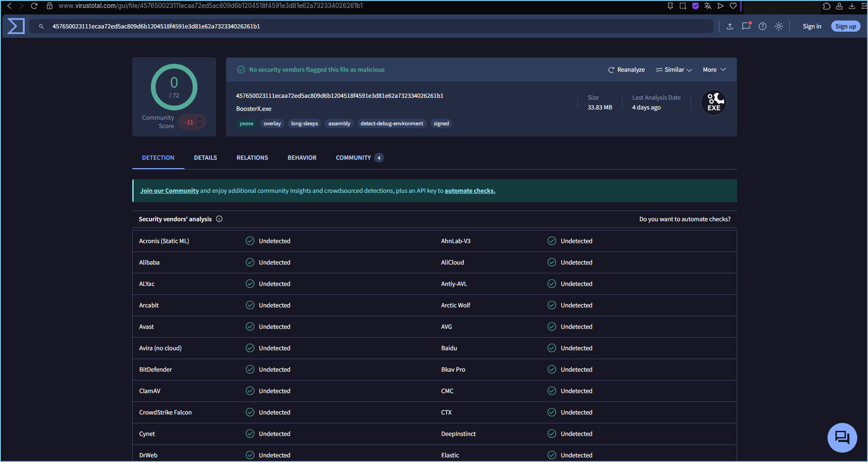868x462 pixels.
Task: Click the peexe tag
Action: coord(246,124)
